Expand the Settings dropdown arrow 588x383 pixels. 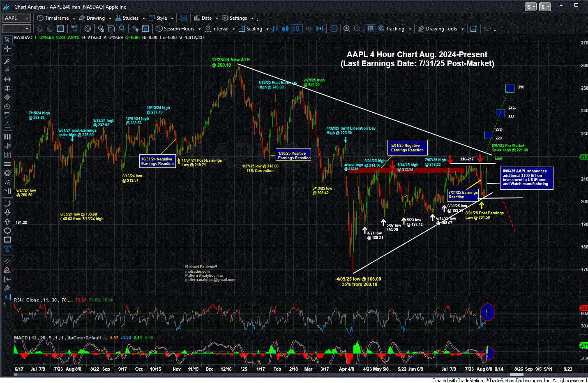[x=252, y=18]
